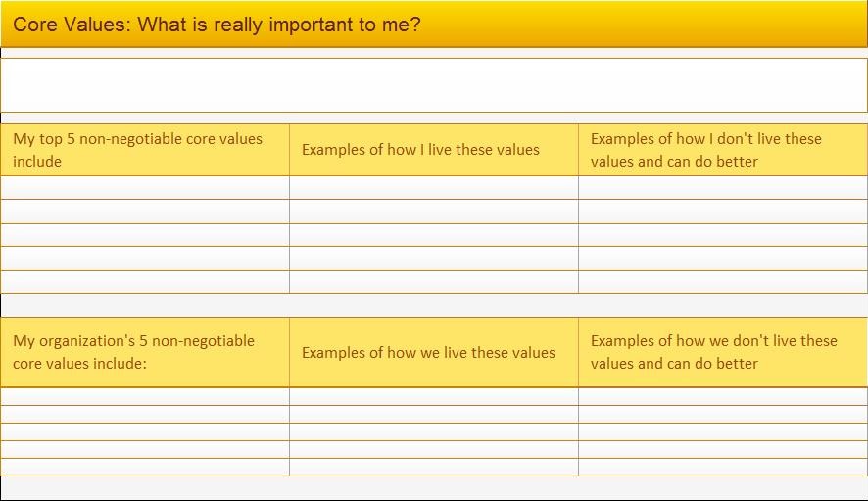
Task: Select the 'Core Values: What is really important to me?' title
Action: [x=217, y=25]
